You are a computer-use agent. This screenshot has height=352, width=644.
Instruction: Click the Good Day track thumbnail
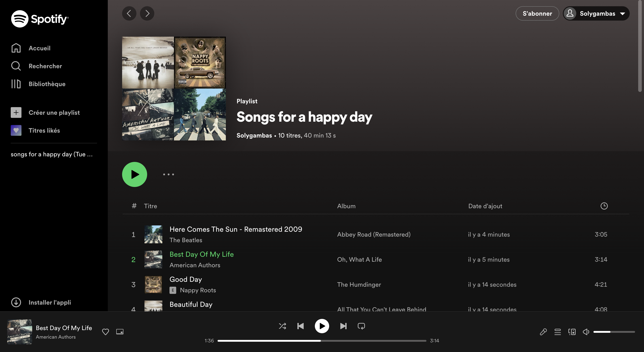(x=153, y=284)
